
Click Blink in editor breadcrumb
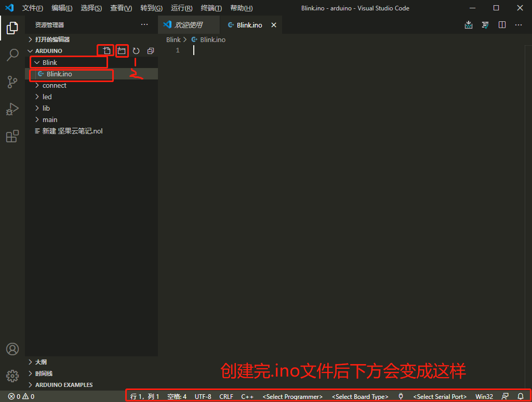pos(173,39)
